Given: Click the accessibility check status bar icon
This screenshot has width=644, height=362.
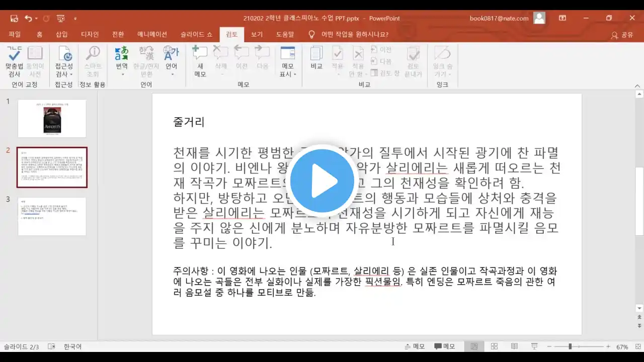Looking at the screenshot, I should pos(51,347).
